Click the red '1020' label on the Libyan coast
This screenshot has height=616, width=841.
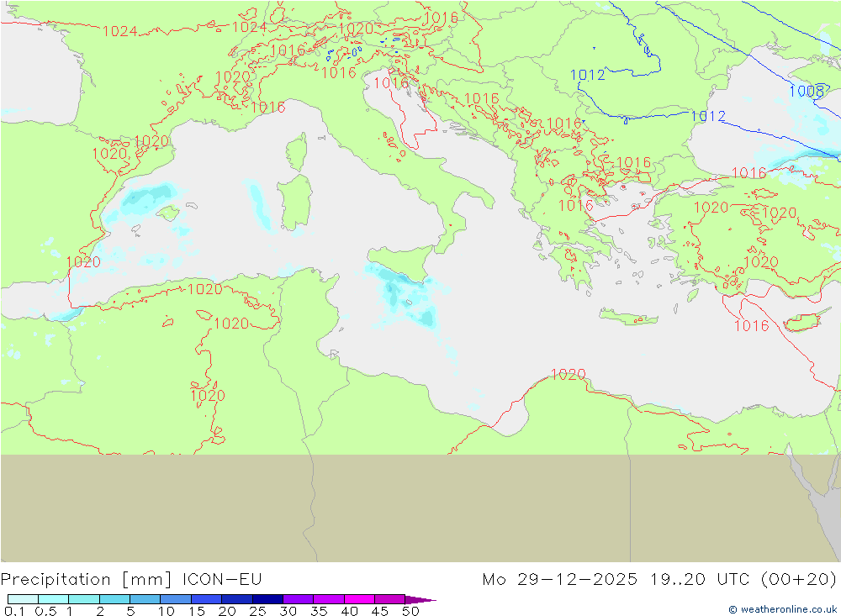pos(568,374)
